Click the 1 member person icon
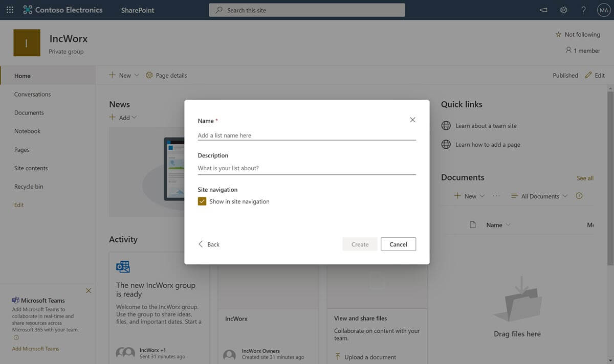 568,50
